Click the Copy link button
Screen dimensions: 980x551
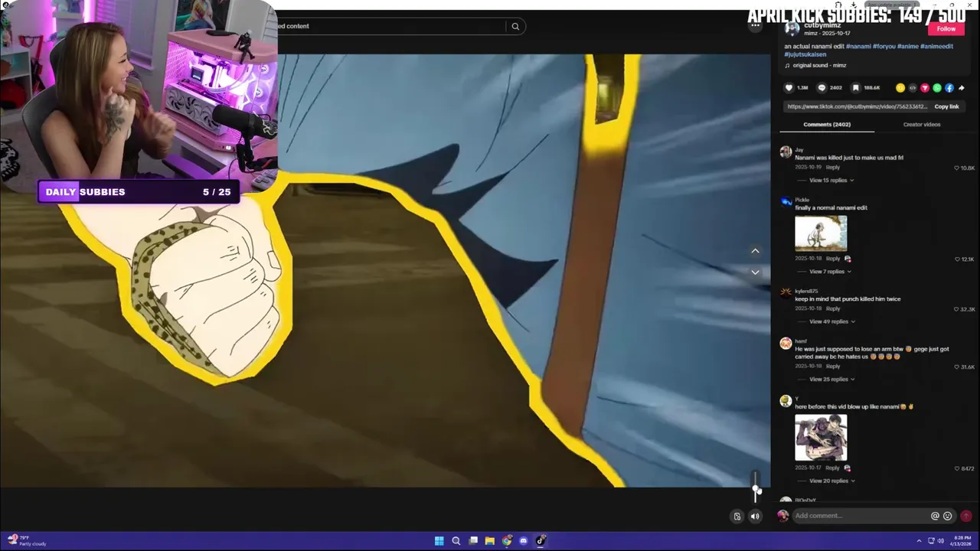946,107
